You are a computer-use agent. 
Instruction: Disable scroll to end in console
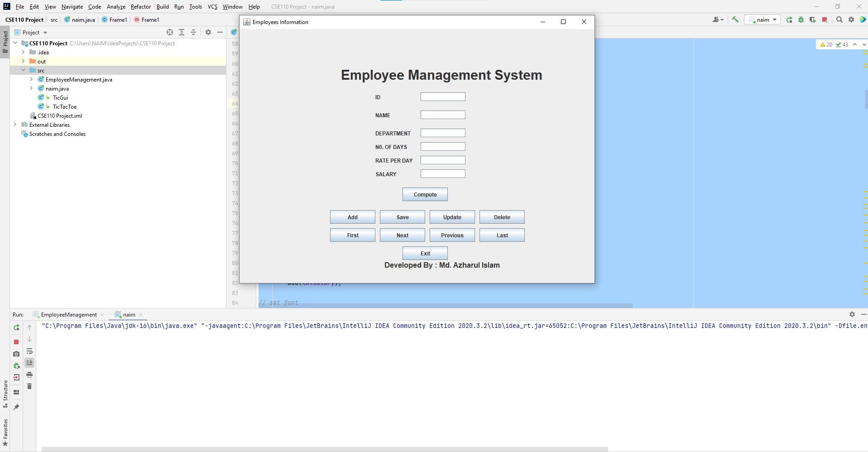[x=29, y=363]
